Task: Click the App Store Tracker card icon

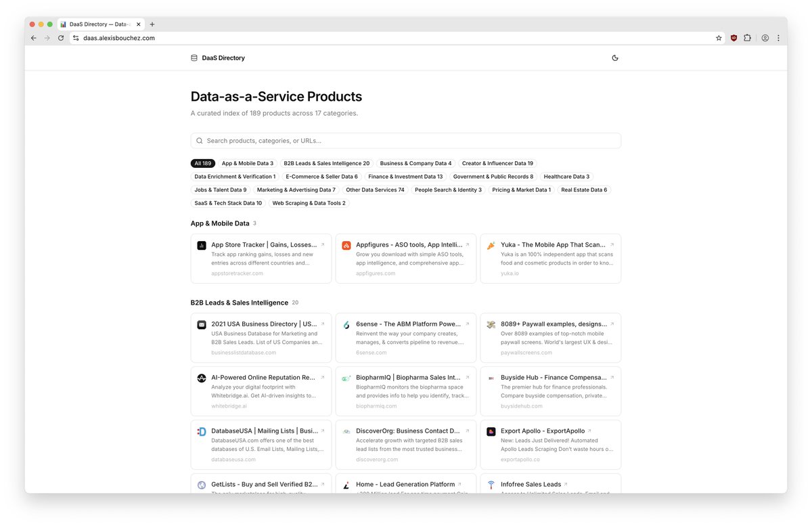Action: [x=202, y=245]
